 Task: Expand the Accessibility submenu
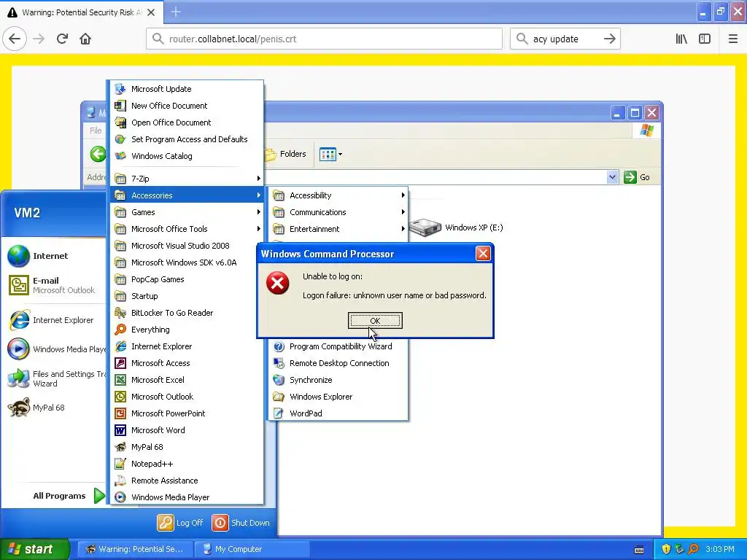click(338, 195)
